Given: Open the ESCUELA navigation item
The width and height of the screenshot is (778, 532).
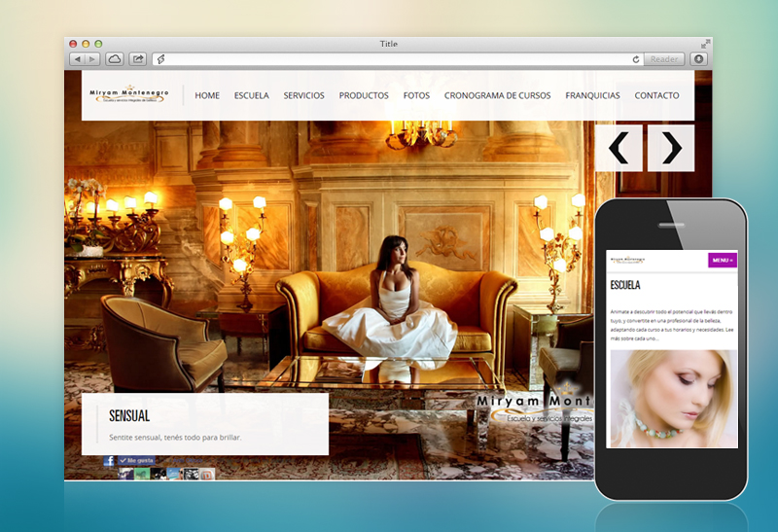Looking at the screenshot, I should (252, 95).
